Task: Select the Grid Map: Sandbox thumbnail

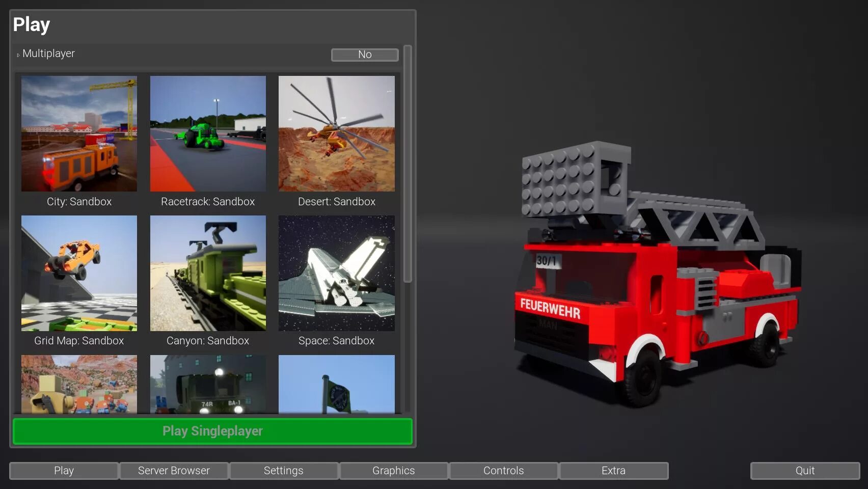Action: click(79, 273)
